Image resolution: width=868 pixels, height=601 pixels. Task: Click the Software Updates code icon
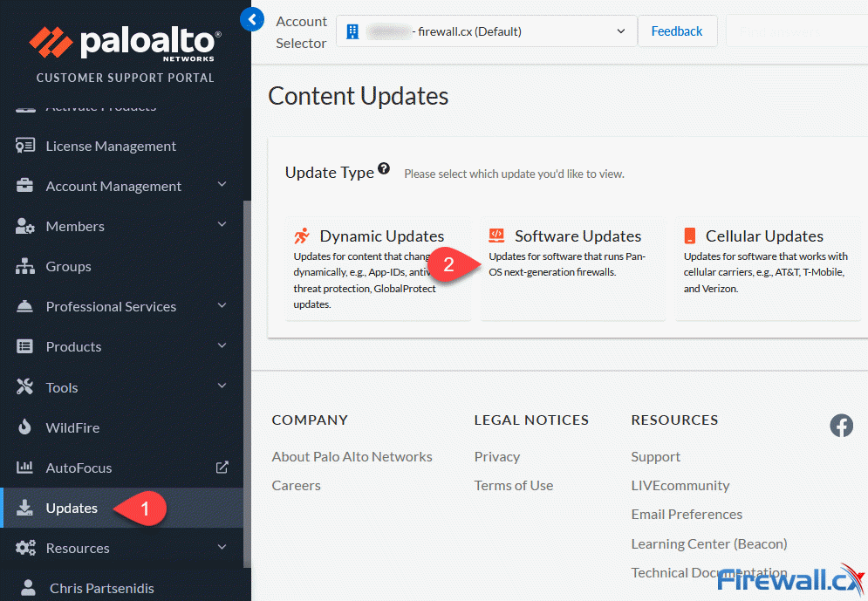[496, 236]
